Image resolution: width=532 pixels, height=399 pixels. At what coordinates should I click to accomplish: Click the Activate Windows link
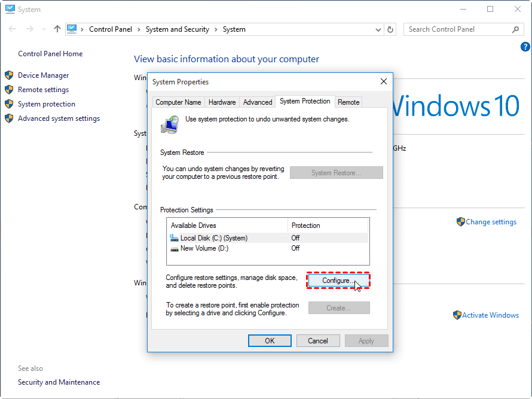pos(490,315)
